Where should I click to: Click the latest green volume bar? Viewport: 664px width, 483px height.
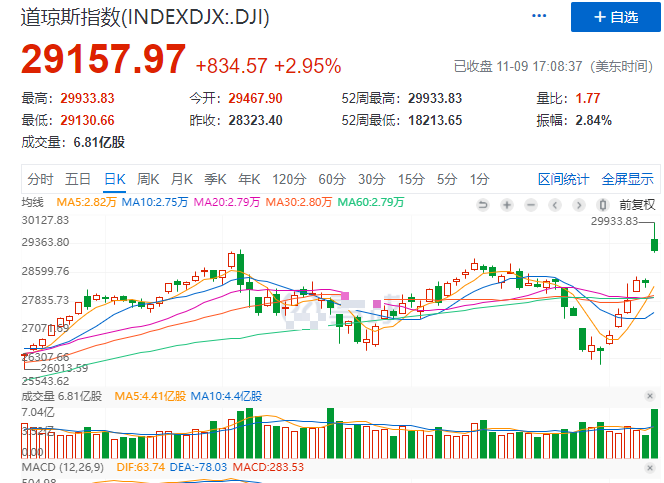(x=654, y=433)
